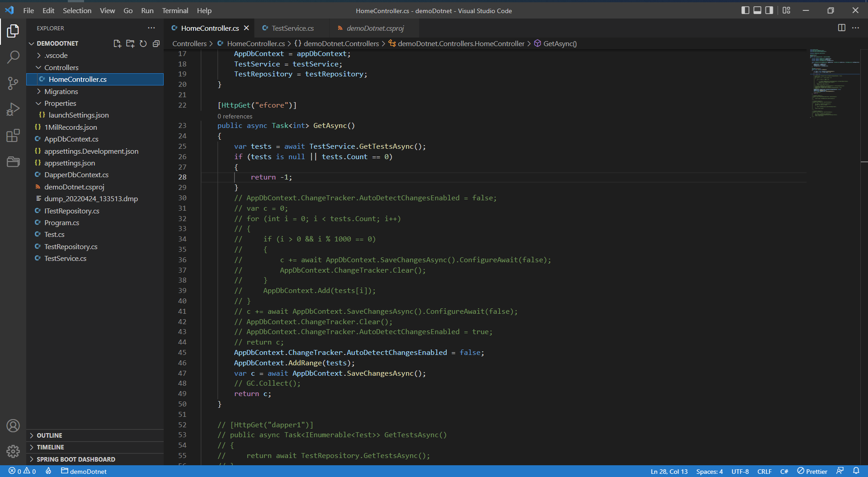The height and width of the screenshot is (477, 868).
Task: Open the Search view in activity bar
Action: pos(13,57)
